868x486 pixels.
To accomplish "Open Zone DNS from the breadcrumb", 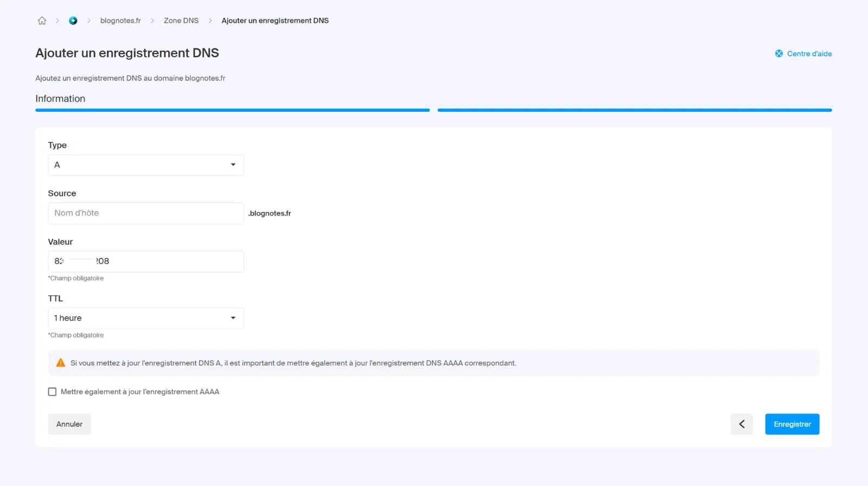I will click(181, 21).
